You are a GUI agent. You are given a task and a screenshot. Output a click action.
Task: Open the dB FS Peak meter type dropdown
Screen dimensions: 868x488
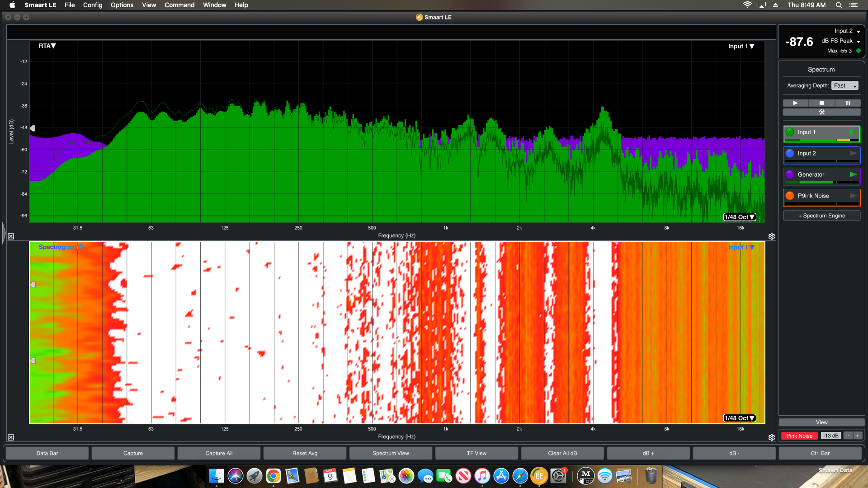(x=840, y=41)
